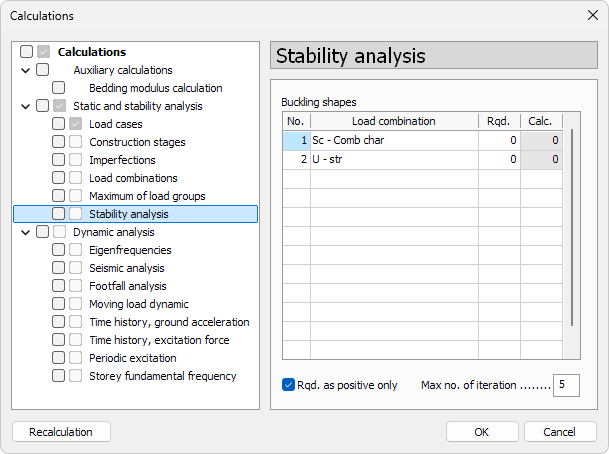Uncheck Rqd. as positive only

pyautogui.click(x=288, y=385)
